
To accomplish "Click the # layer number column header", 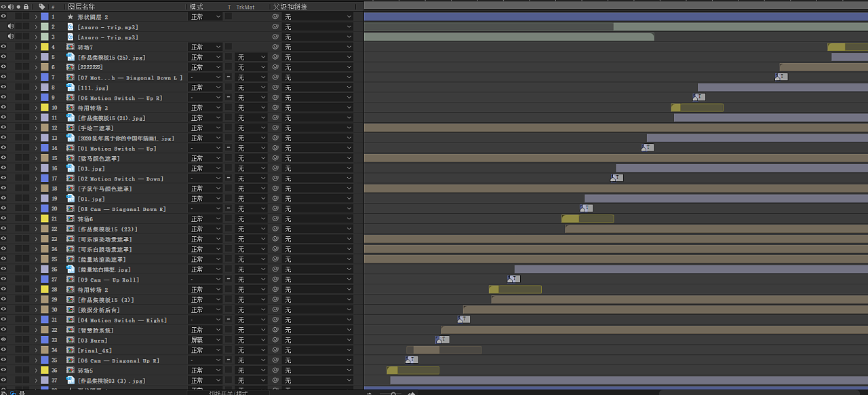I will (53, 7).
